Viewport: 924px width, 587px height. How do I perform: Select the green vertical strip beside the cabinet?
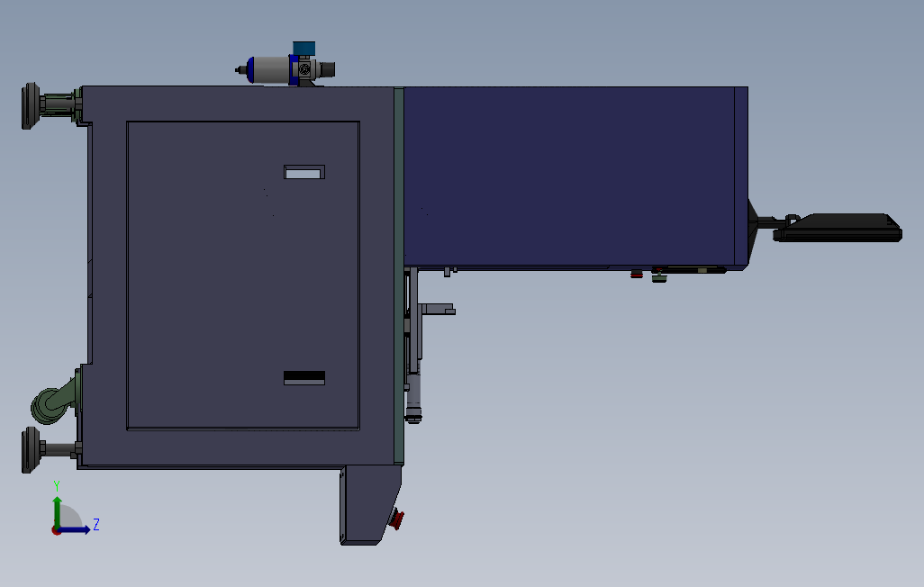pyautogui.click(x=399, y=275)
